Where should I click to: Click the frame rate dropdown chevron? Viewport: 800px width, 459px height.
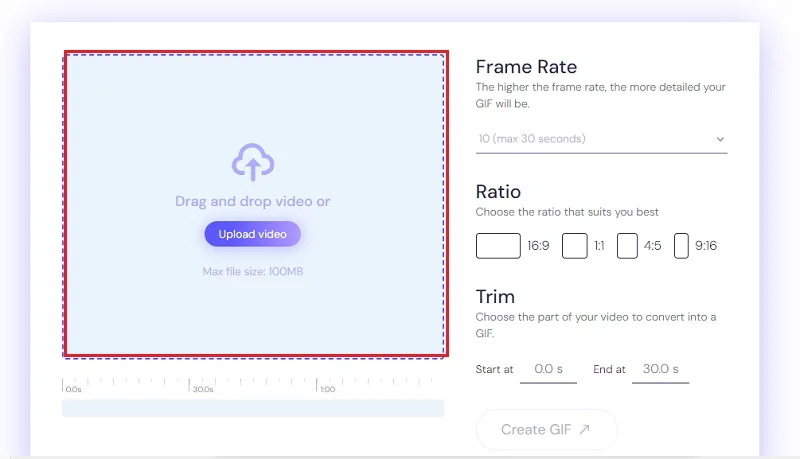coord(720,139)
